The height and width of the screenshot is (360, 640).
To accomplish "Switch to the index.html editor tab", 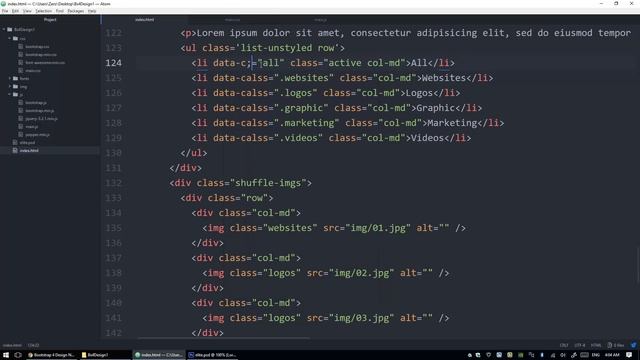I will coord(144,20).
